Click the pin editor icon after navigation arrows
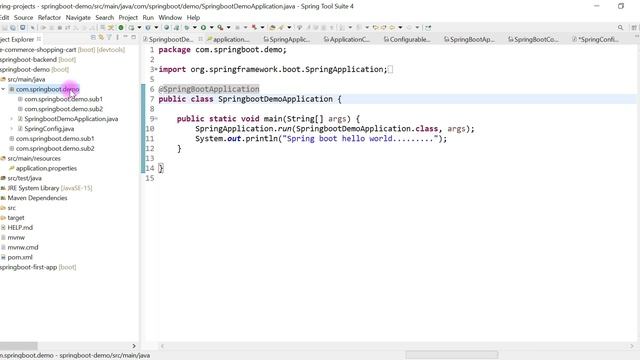The height and width of the screenshot is (360, 640). [x=428, y=27]
